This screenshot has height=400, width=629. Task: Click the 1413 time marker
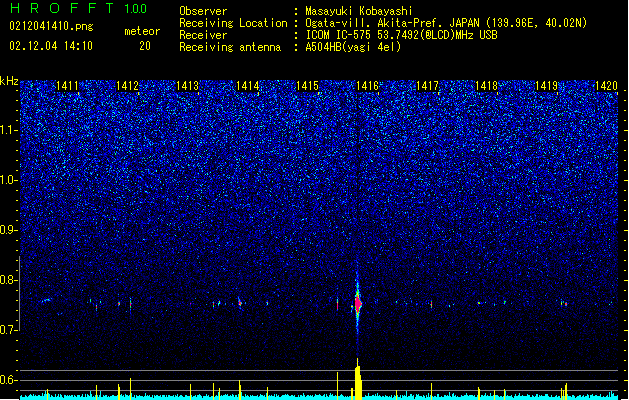[x=187, y=86]
